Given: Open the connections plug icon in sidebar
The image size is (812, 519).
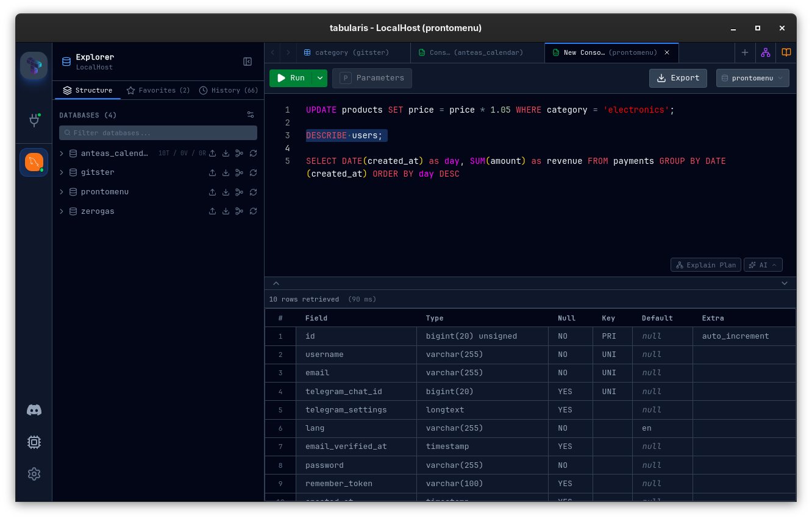Looking at the screenshot, I should (x=34, y=120).
